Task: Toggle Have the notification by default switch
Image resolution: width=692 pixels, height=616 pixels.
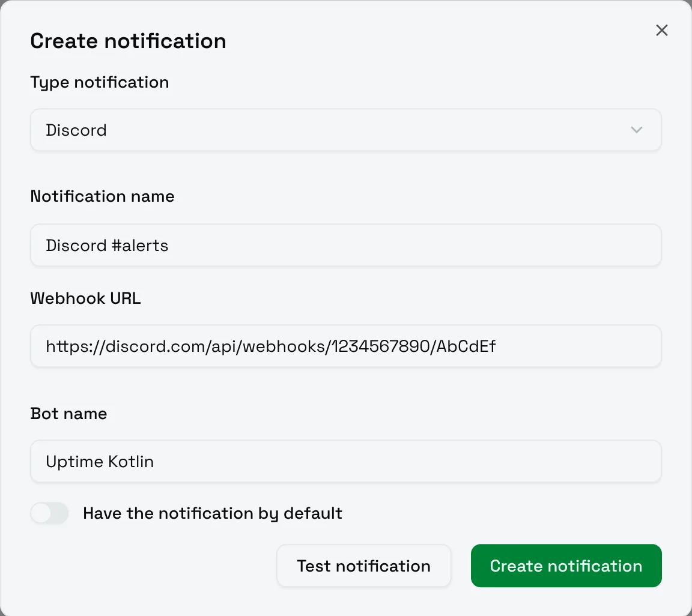Action: pyautogui.click(x=49, y=513)
